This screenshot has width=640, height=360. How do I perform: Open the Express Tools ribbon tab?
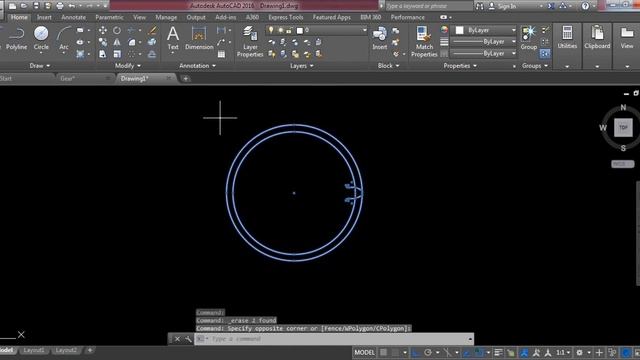pos(285,17)
